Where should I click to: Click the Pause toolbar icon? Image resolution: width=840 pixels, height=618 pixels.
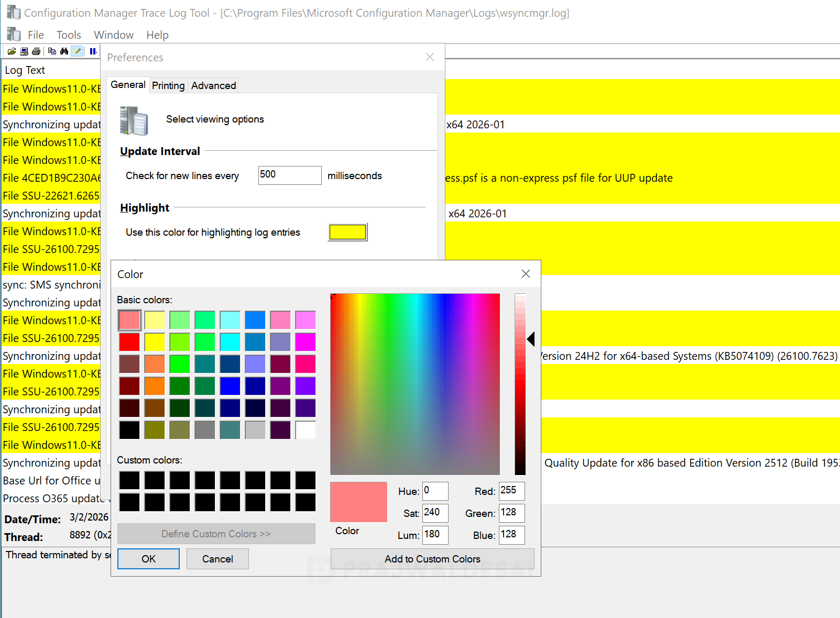[x=93, y=51]
